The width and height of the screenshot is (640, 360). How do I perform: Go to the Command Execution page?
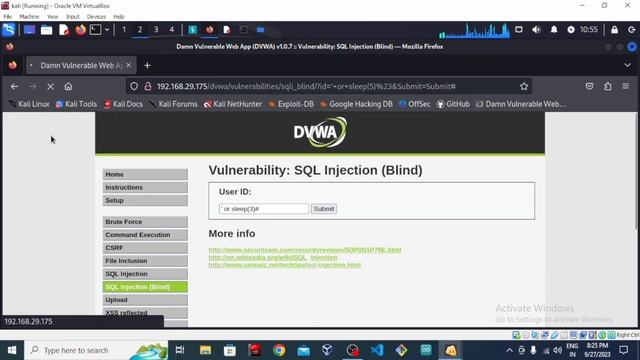pos(145,235)
